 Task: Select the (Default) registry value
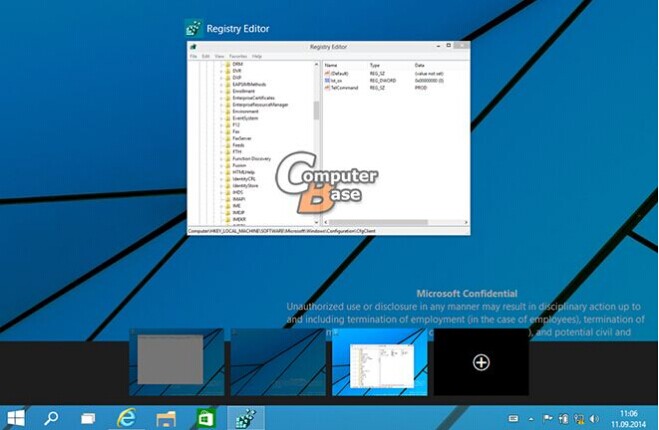(340, 74)
